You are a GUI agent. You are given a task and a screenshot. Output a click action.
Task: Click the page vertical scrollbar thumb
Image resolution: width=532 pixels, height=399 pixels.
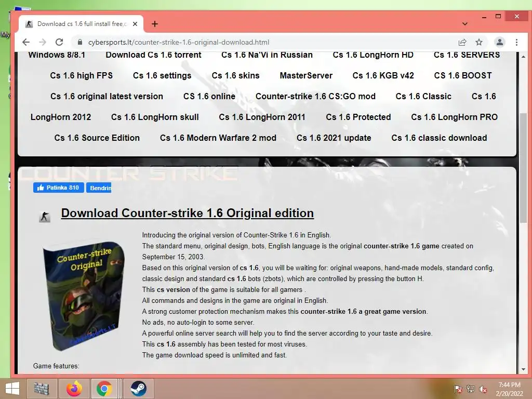523,168
